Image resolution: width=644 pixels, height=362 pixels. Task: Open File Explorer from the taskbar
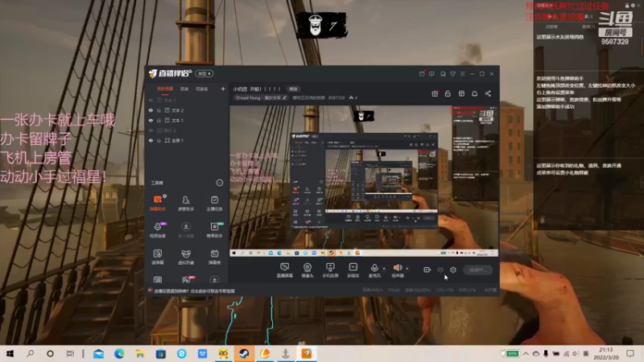pyautogui.click(x=139, y=353)
